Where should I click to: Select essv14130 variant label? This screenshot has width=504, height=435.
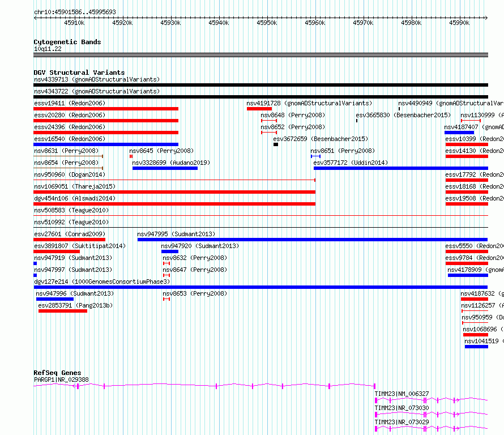coord(475,151)
